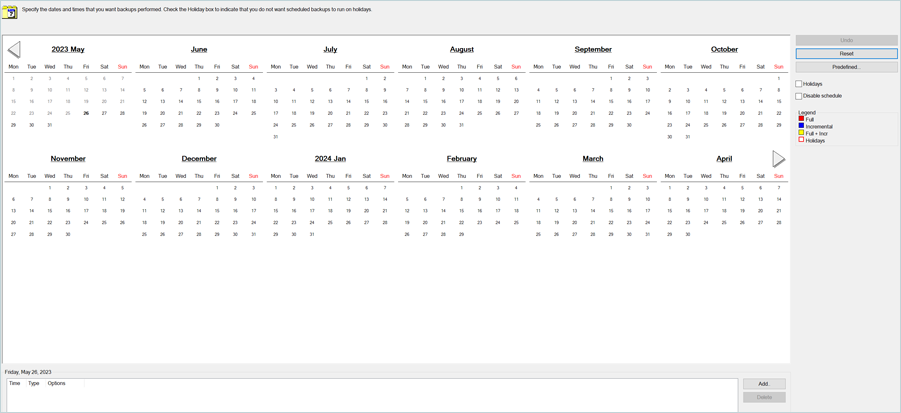Check the Disable schedule box
The width and height of the screenshot is (901, 413).
799,96
